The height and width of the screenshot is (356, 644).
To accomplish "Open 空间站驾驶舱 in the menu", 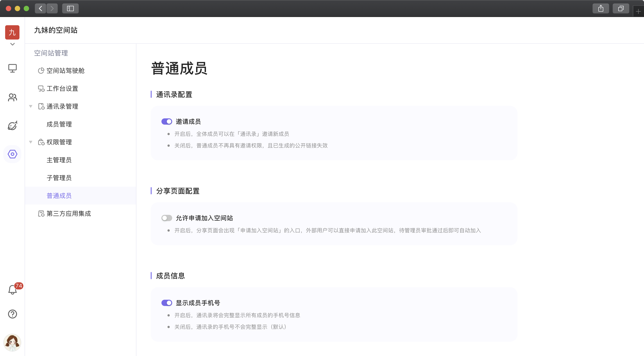I will pyautogui.click(x=65, y=71).
